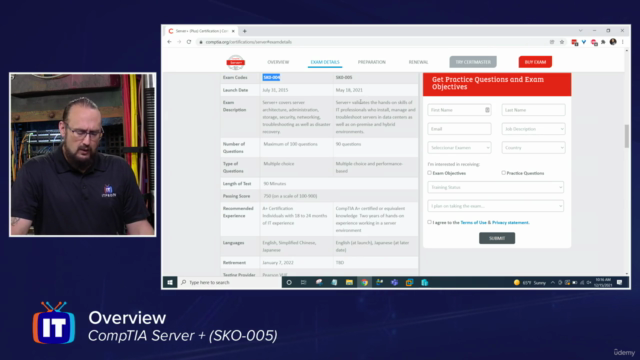Click the page vertical scrollbar thumb
Screen dimensions: 640x360
coord(627,136)
